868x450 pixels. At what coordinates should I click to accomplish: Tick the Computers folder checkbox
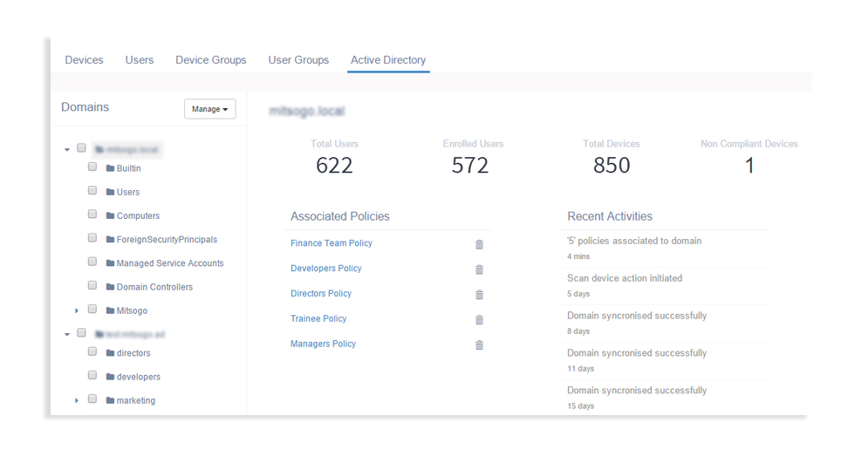[92, 215]
